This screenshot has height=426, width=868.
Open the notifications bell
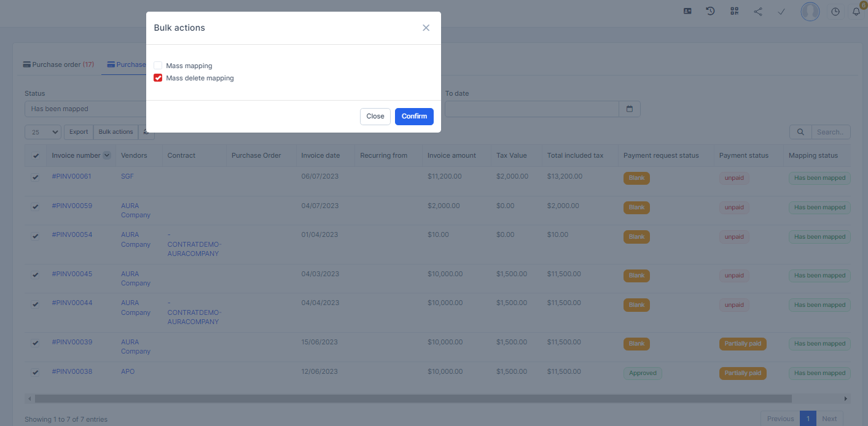point(856,11)
